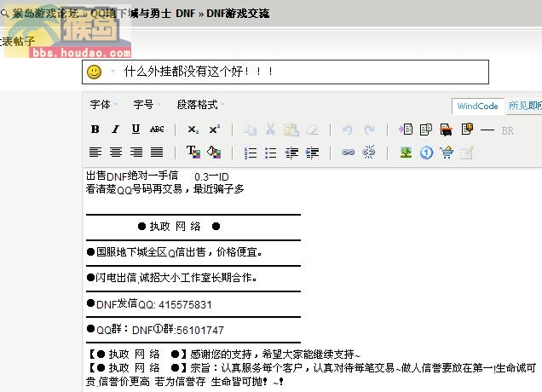Remove the hyperlink
This screenshot has width=542, height=392.
[x=368, y=152]
